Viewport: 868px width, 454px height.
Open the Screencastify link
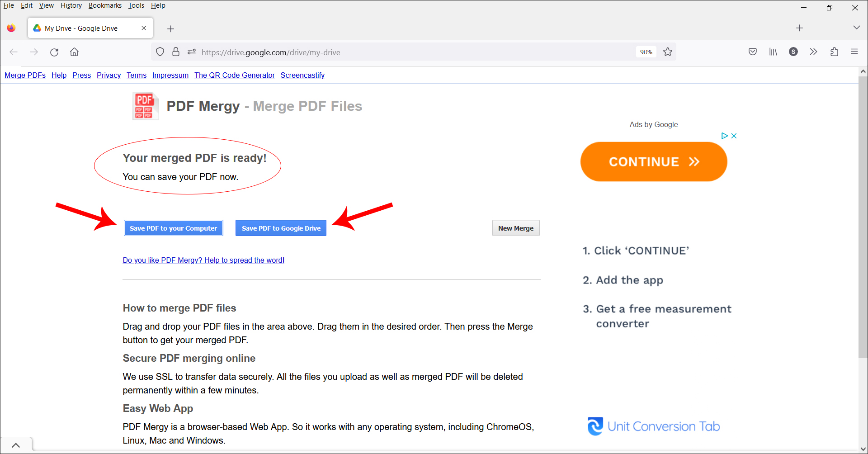coord(302,75)
